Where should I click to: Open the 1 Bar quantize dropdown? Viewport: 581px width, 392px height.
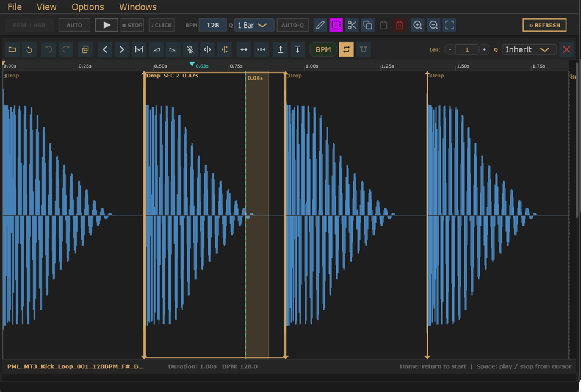tap(254, 25)
